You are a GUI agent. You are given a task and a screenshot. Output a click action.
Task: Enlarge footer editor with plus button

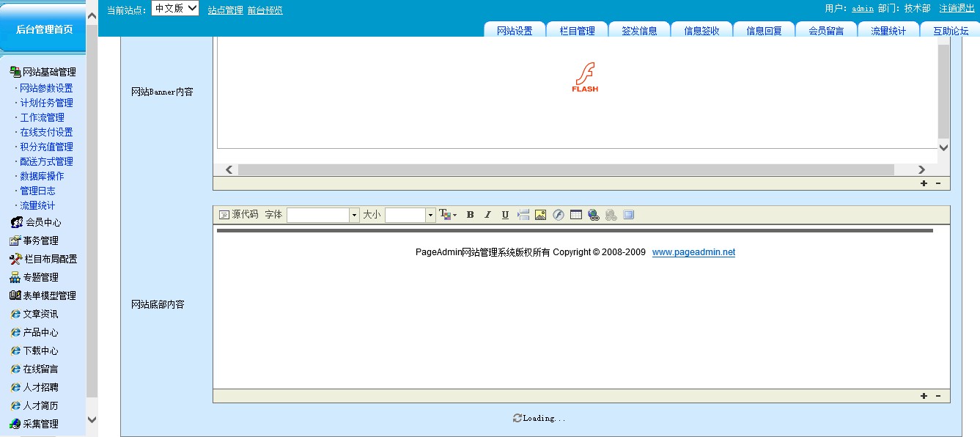(924, 396)
